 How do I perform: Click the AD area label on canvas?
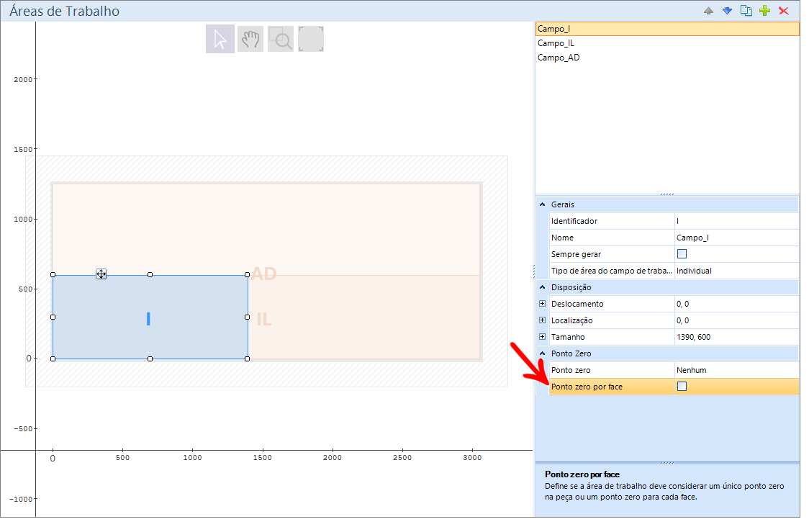point(264,274)
